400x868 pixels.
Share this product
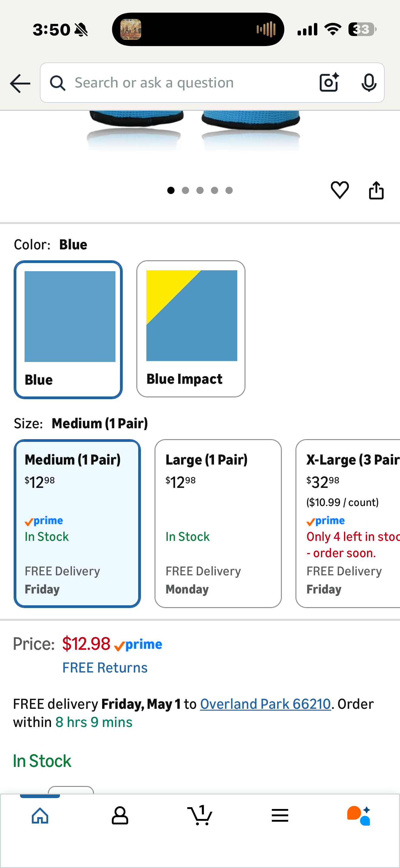point(376,190)
